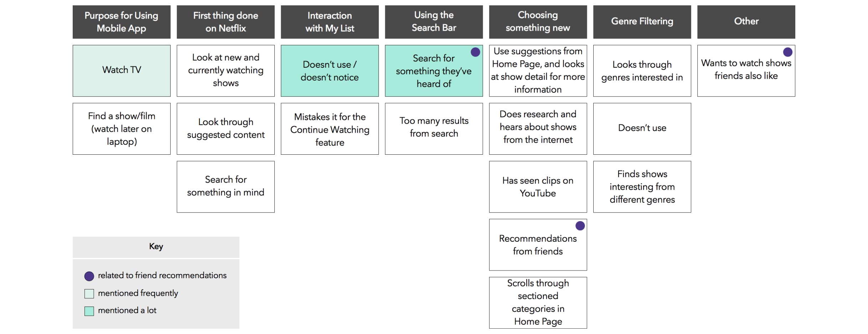Image resolution: width=868 pixels, height=334 pixels.
Task: Click the purple dot on the 'Search for something they've heard of' card
Action: pyautogui.click(x=475, y=52)
